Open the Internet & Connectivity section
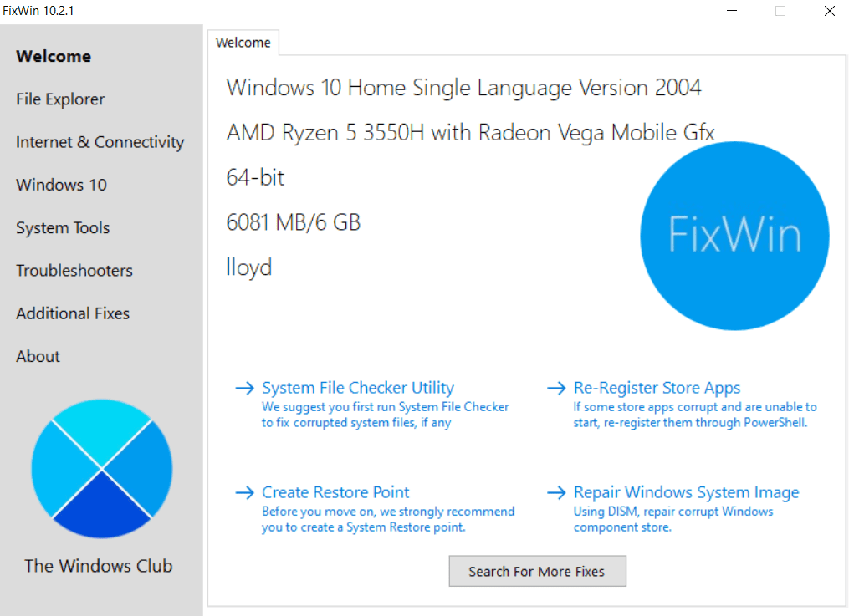Viewport: 854px width, 616px height. click(x=100, y=142)
